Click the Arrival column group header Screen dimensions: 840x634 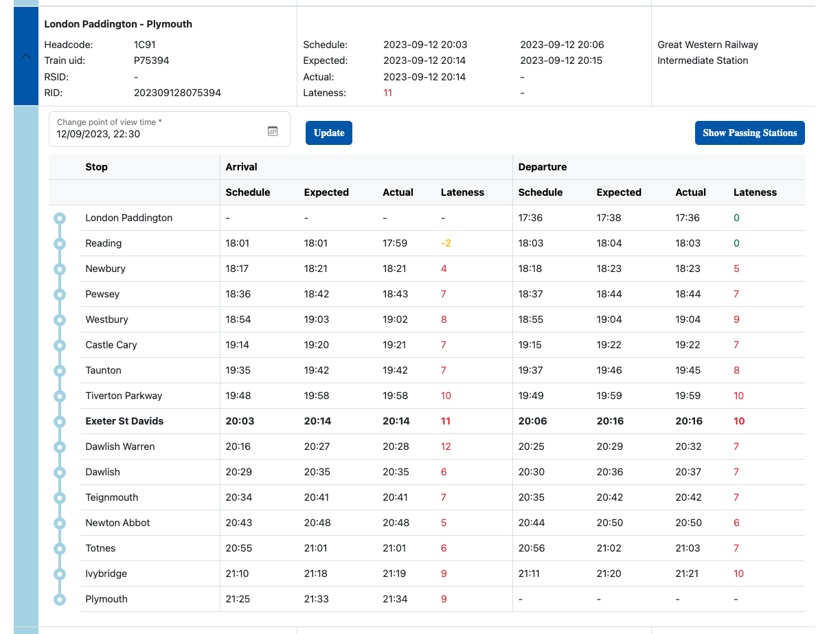[x=241, y=167]
